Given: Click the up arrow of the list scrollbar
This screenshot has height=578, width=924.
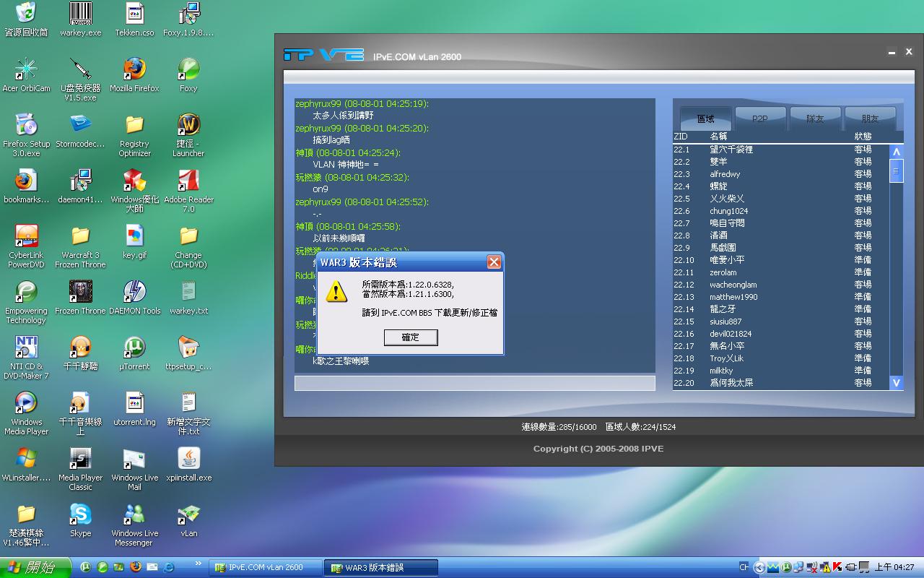Looking at the screenshot, I should [x=896, y=150].
